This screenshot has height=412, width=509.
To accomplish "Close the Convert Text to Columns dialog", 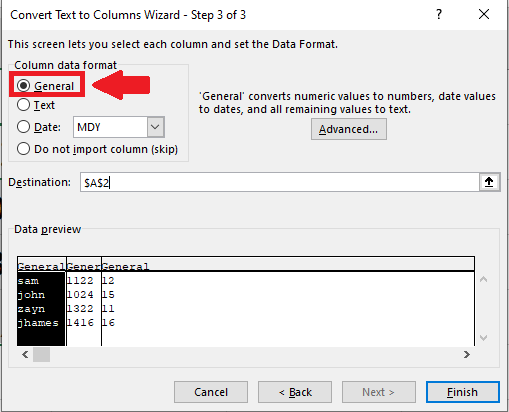I will [x=484, y=14].
